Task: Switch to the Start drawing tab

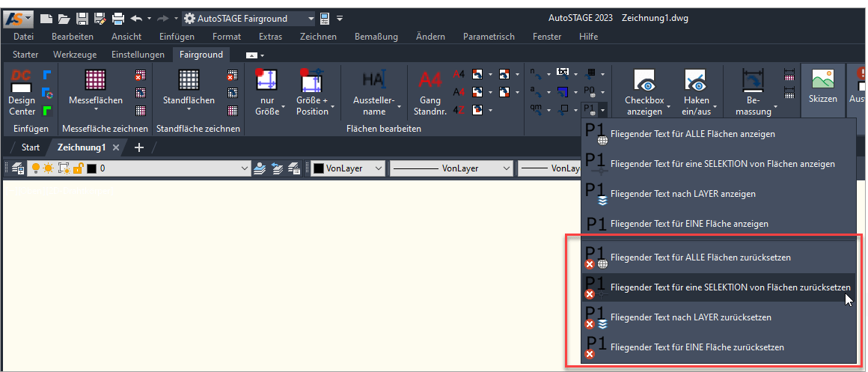Action: click(x=31, y=147)
